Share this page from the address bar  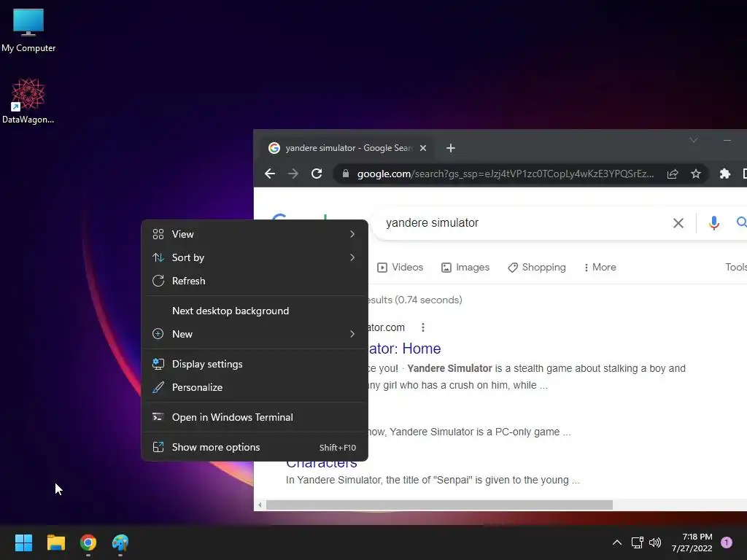coord(672,174)
